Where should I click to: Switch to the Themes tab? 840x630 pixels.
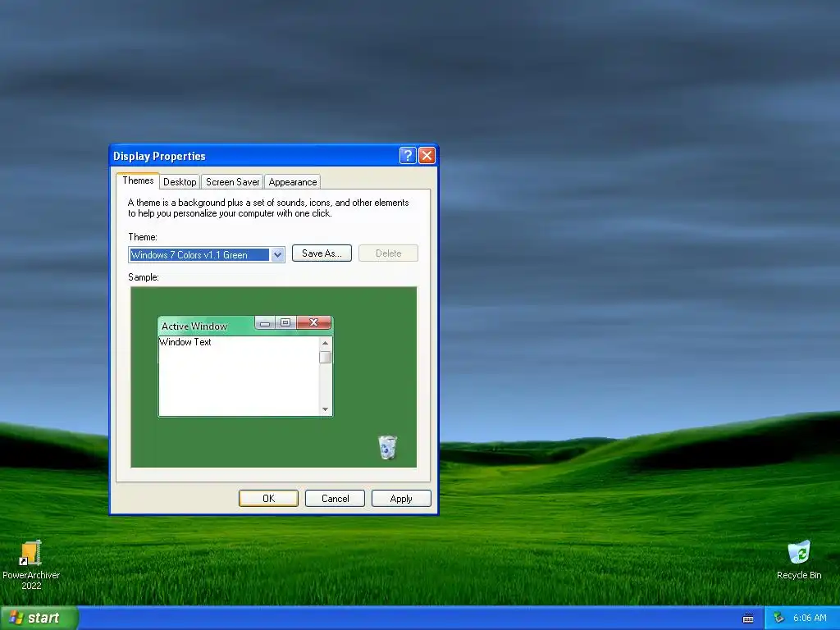138,180
